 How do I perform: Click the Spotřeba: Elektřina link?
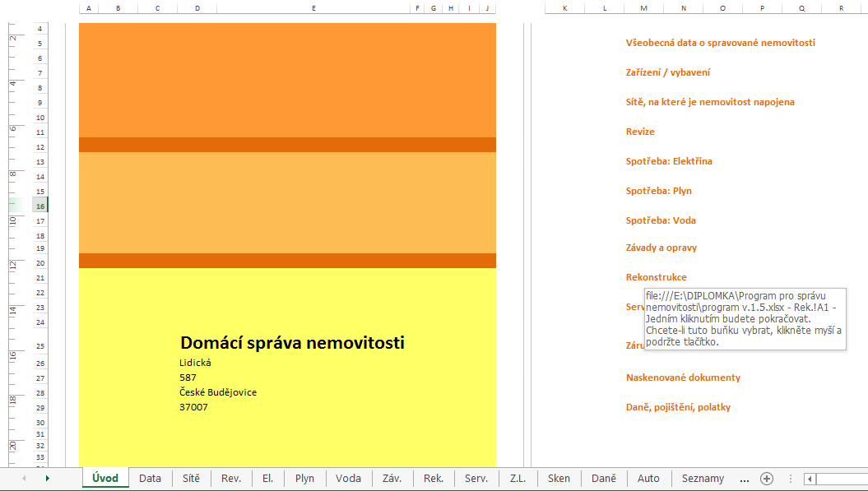[x=669, y=161]
